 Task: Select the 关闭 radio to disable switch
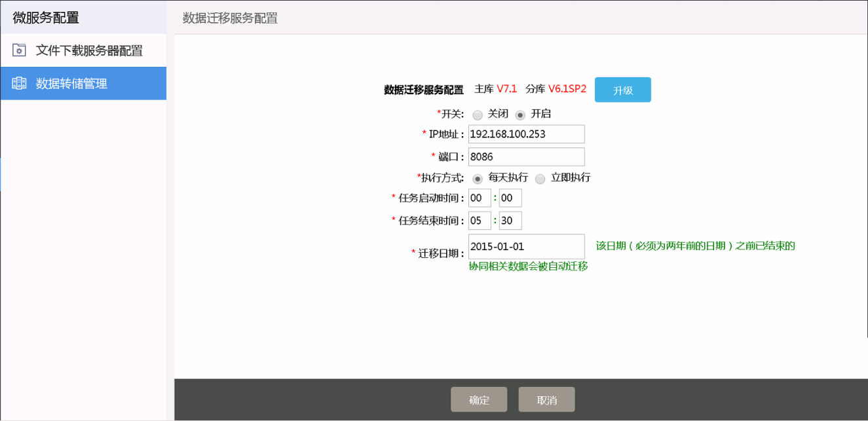coord(478,115)
